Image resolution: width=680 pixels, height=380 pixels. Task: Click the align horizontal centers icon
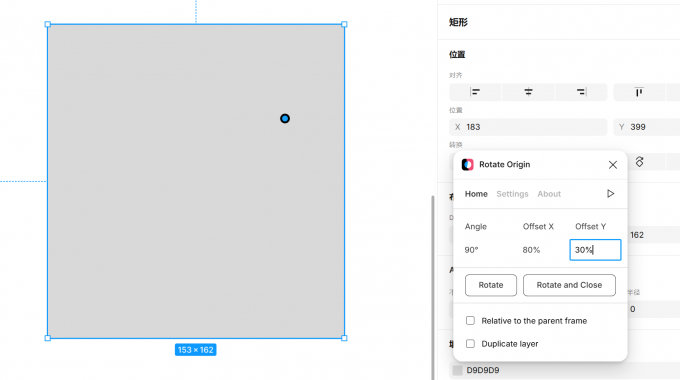click(x=528, y=92)
